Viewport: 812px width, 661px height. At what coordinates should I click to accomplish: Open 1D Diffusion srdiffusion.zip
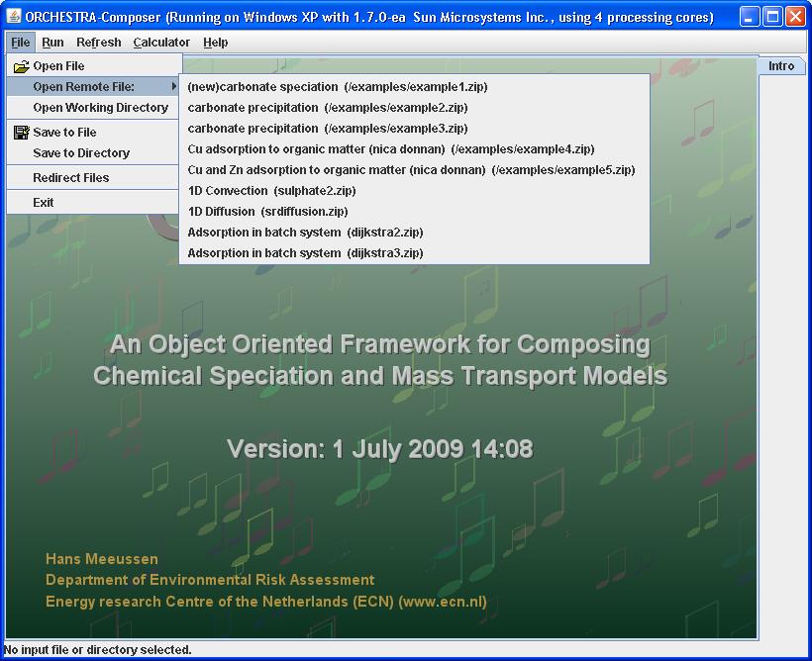point(414,211)
